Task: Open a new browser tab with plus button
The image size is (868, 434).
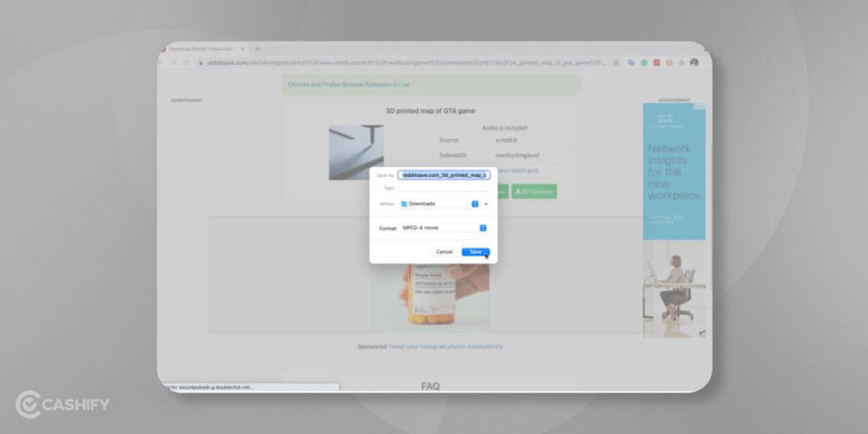Action: coord(257,48)
